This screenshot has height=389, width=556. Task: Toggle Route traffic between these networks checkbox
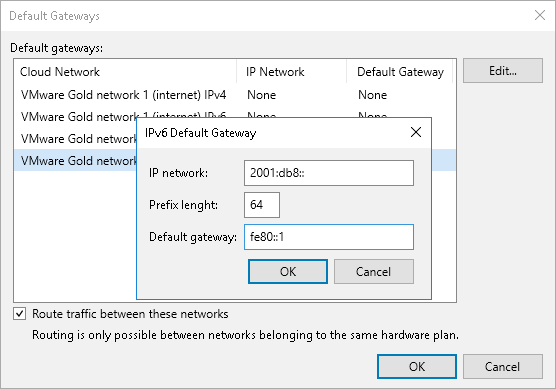[x=20, y=314]
